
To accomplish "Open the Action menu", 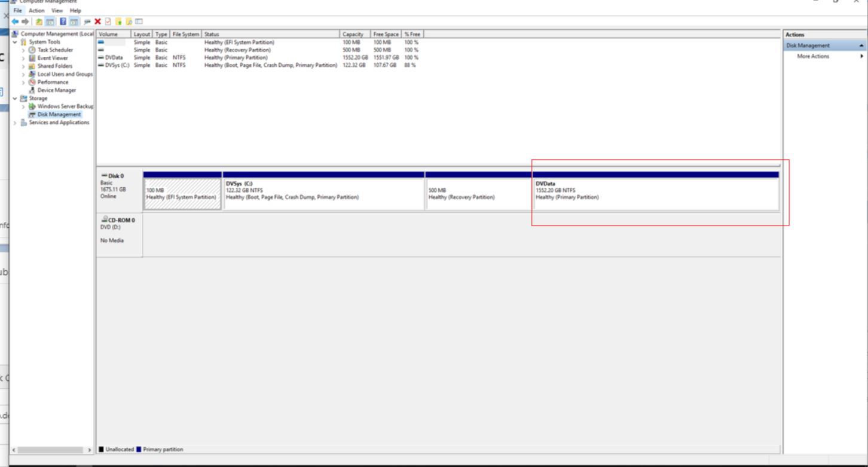I will [36, 11].
